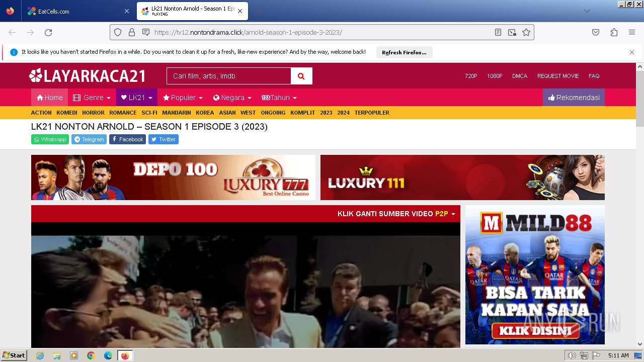Open the List all tabs chevron

click(587, 11)
